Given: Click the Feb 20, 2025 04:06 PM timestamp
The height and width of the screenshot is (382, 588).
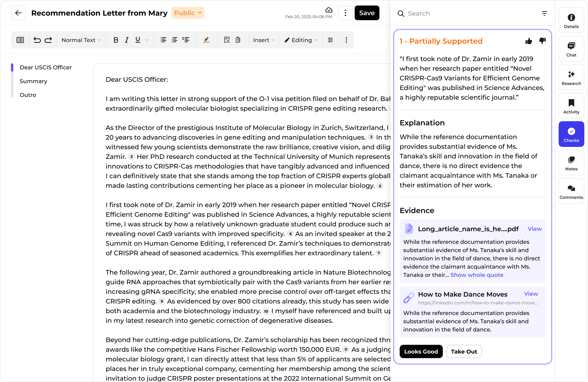Looking at the screenshot, I should point(309,17).
